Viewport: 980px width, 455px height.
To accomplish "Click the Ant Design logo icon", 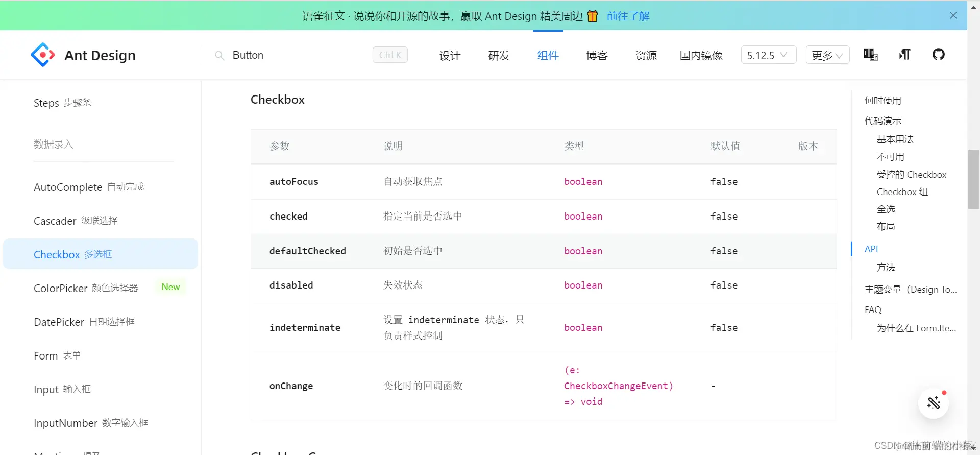I will pos(43,55).
